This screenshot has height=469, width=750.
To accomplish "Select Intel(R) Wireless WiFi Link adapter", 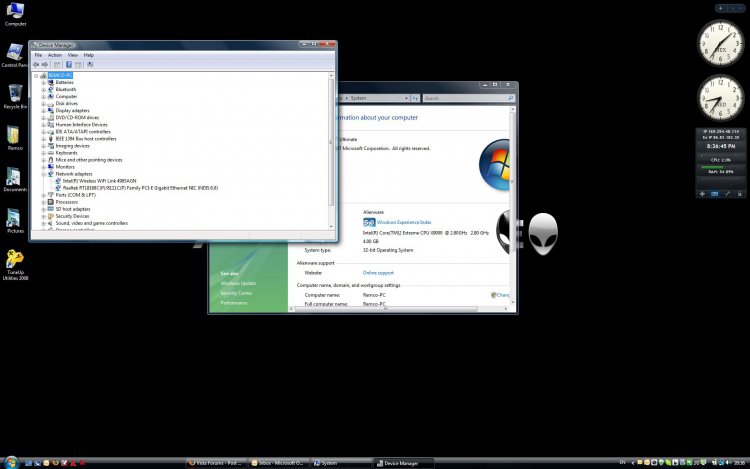I will tap(99, 181).
